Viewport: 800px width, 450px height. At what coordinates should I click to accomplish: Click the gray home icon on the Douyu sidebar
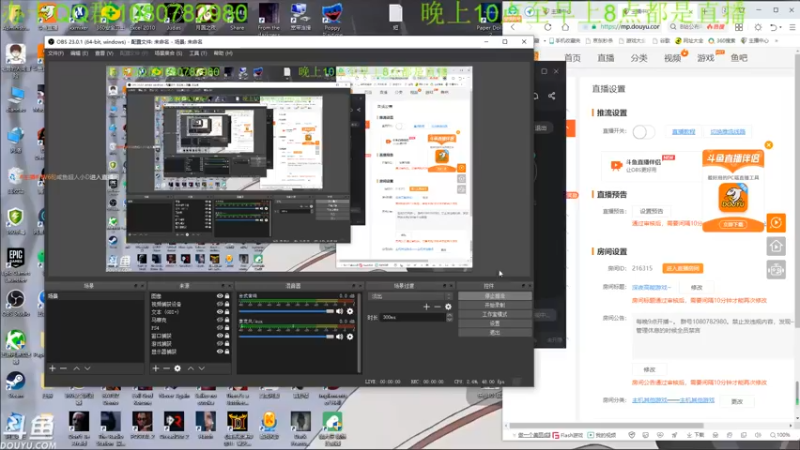776,246
